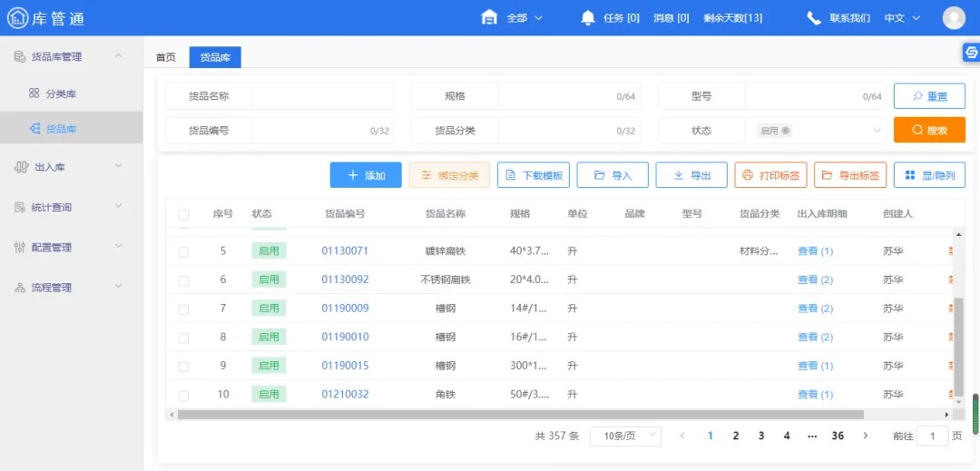980x471 pixels.
Task: Click 显/隐列 column grid button
Action: (x=929, y=175)
